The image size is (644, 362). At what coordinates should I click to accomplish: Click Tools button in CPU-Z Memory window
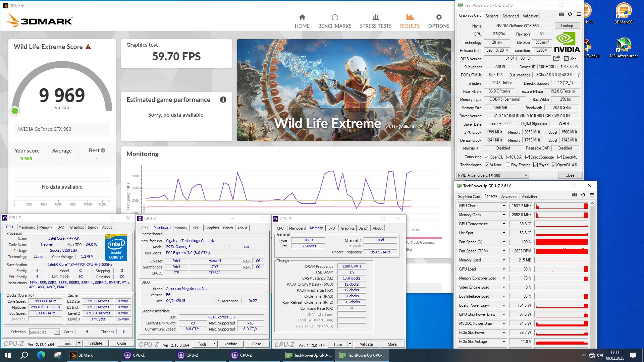pos(337,345)
